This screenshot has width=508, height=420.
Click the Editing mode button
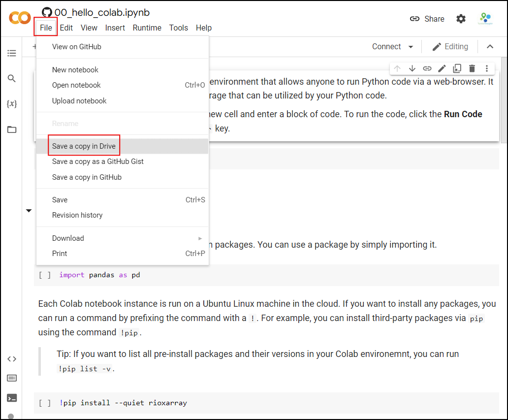coord(450,47)
